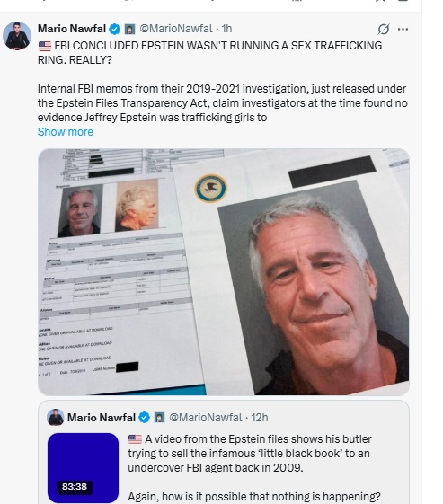Viewport: 443px width, 504px height.
Task: Click Mario Nawfal display name on the 1h post
Action: point(72,29)
